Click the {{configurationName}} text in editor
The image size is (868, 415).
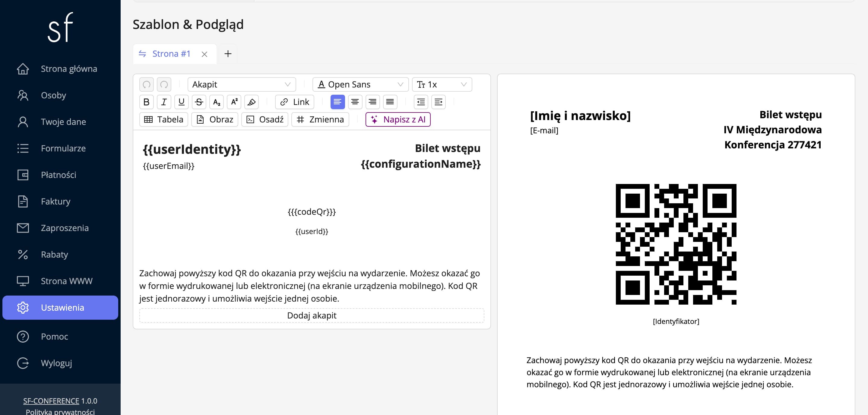coord(420,164)
